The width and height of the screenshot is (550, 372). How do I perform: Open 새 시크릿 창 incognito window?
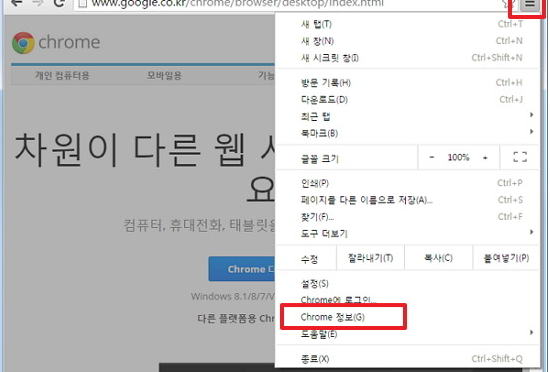click(408, 58)
